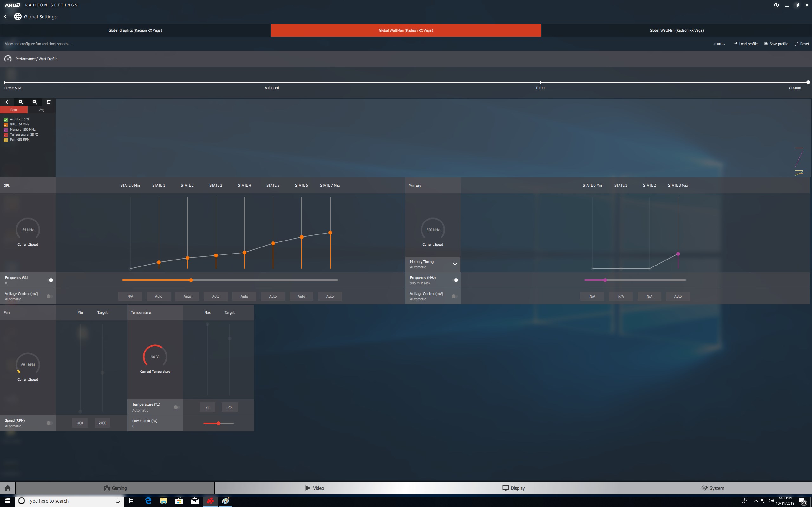Click the Power Limit slider handle
Viewport: 812px width, 507px height.
(219, 423)
